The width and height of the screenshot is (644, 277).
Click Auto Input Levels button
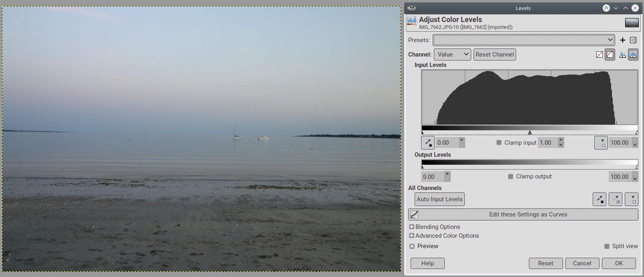[439, 199]
